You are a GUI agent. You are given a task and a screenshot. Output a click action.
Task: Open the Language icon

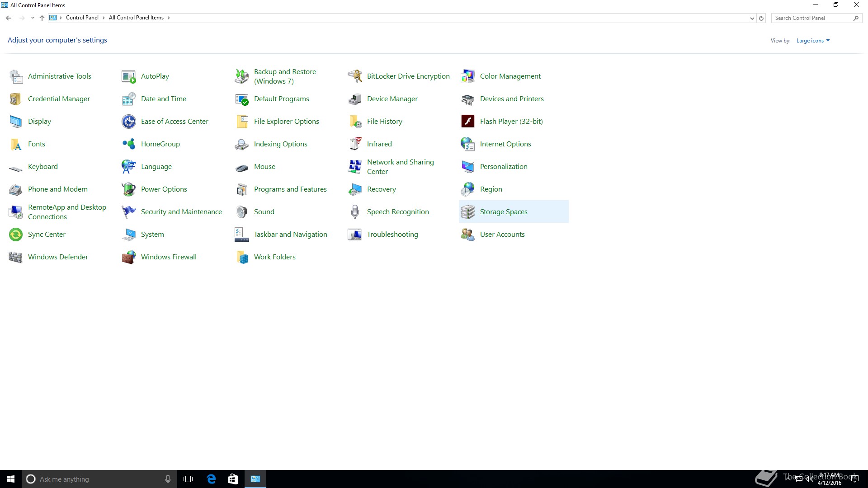pos(129,167)
